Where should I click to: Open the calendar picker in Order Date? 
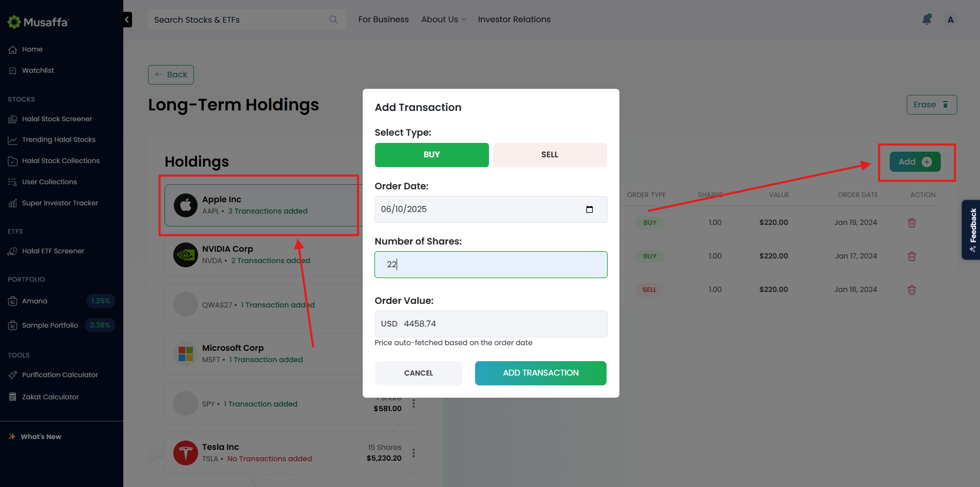tap(590, 209)
